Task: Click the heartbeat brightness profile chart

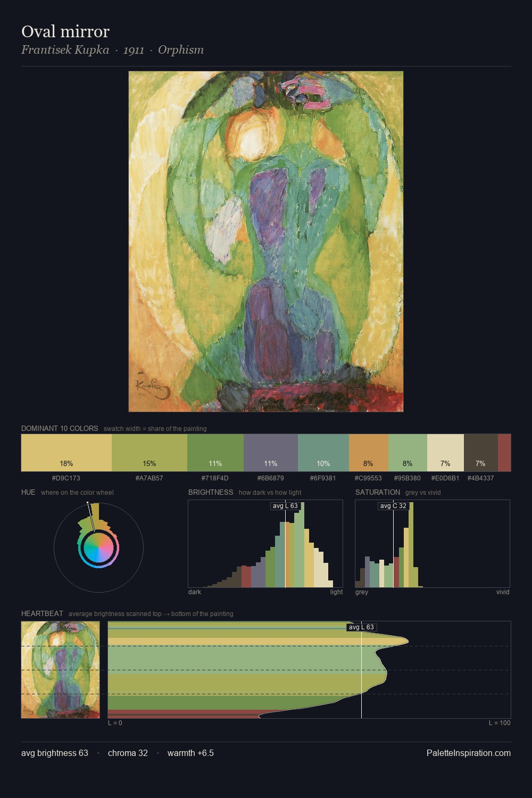Action: coord(309,670)
